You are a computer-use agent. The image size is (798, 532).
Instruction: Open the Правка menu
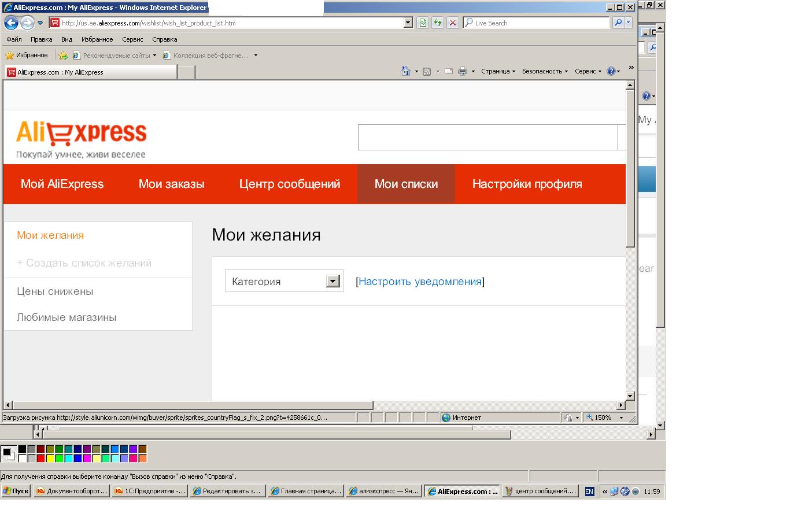click(x=42, y=39)
